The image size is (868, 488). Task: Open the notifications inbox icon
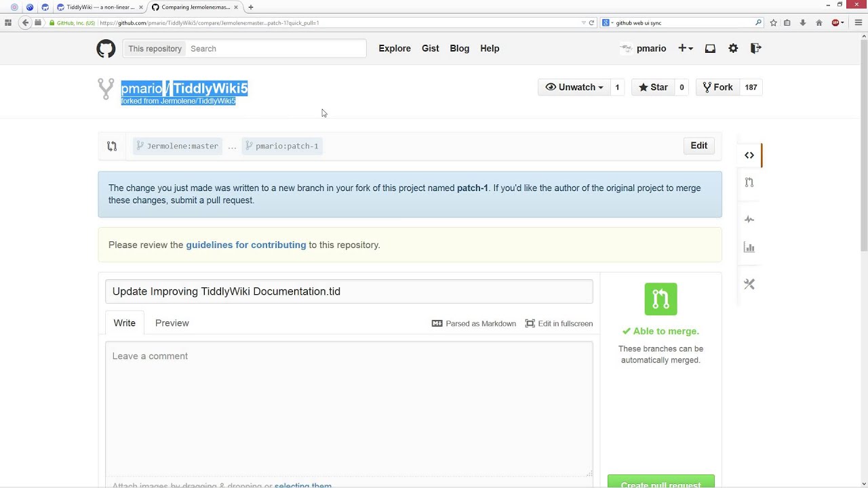710,49
